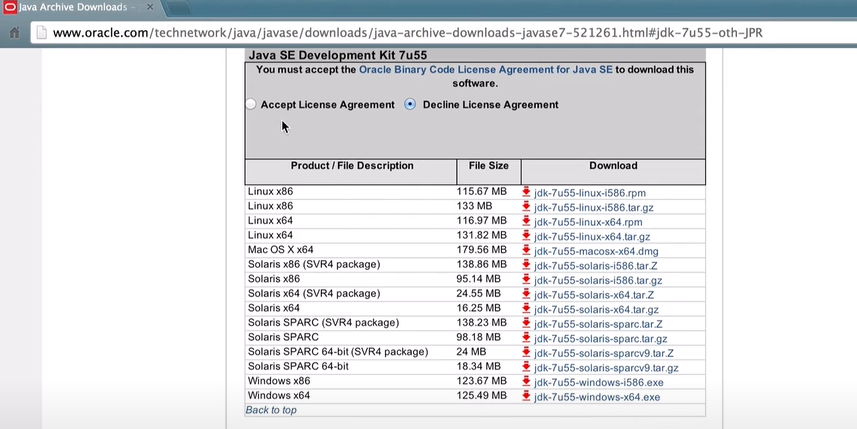Image resolution: width=857 pixels, height=429 pixels.
Task: Download jdk-7u55-windows-i586.exe link
Action: coord(598,383)
